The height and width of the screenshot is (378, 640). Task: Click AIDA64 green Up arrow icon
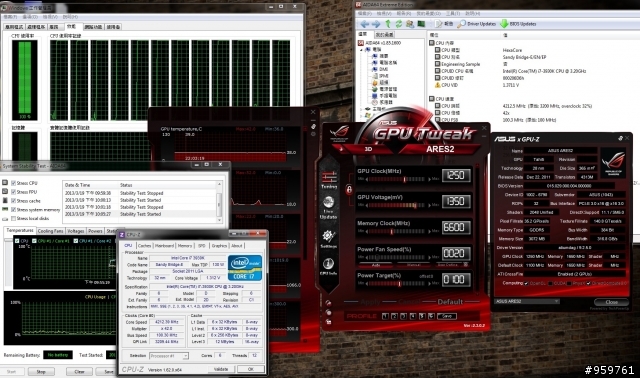[x=388, y=24]
